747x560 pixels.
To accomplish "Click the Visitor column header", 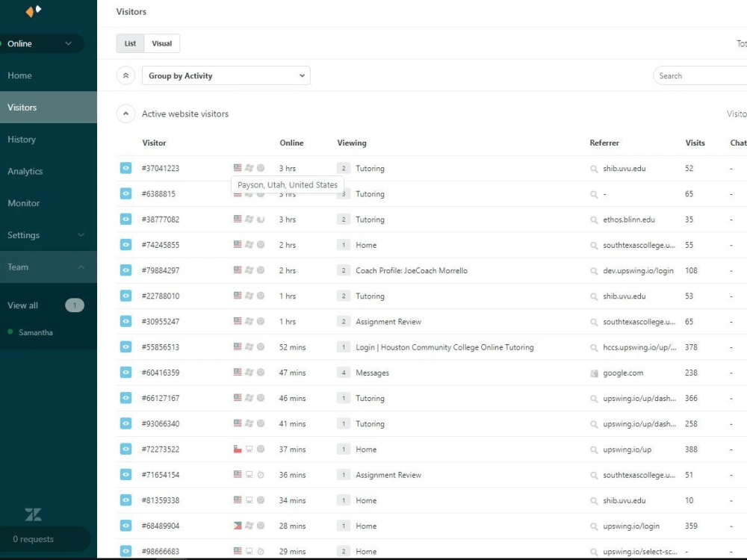I will coord(154,143).
